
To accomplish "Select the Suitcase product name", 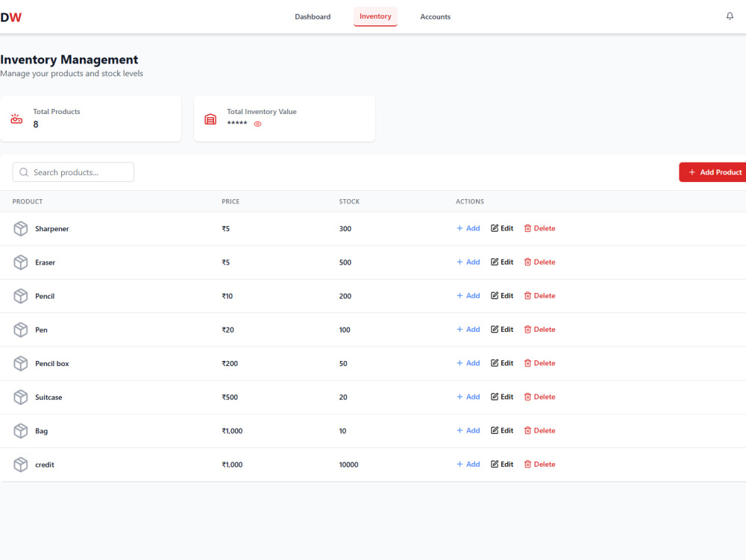I will coord(48,397).
